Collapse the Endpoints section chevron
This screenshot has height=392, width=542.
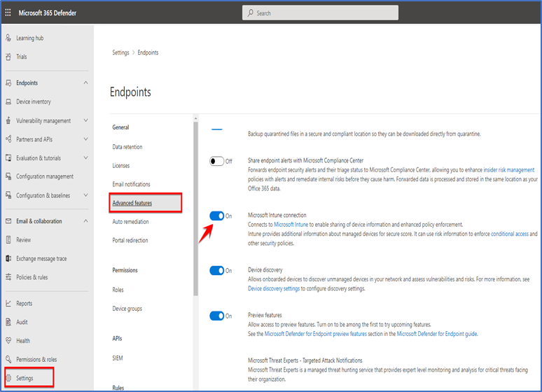(x=85, y=83)
